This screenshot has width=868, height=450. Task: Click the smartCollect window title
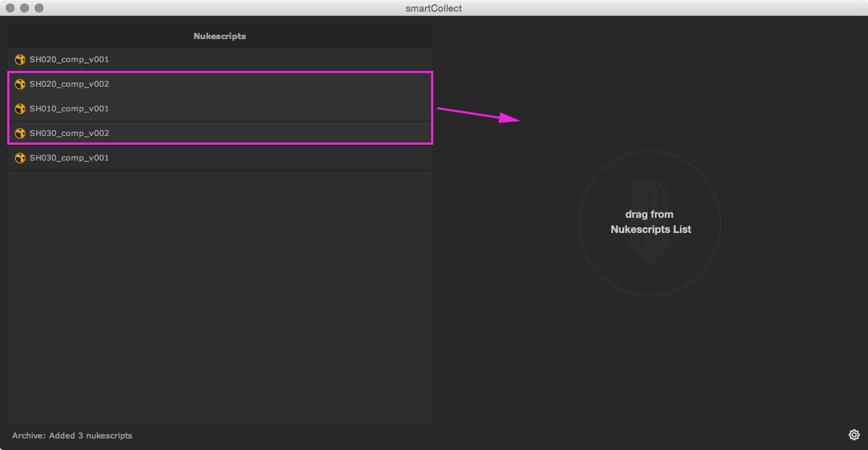click(x=434, y=8)
